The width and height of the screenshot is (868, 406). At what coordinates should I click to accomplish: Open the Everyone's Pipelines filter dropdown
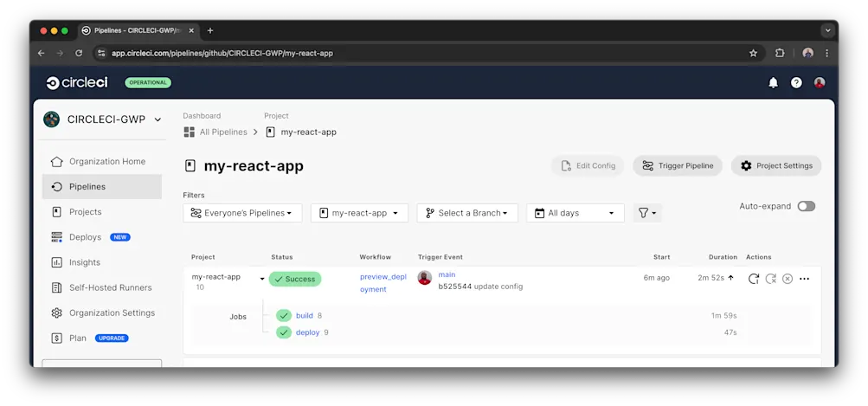(242, 213)
